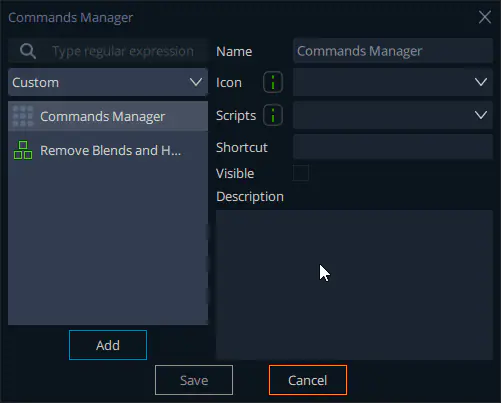Image resolution: width=501 pixels, height=403 pixels.
Task: Close the Commands Manager dialog
Action: point(485,17)
